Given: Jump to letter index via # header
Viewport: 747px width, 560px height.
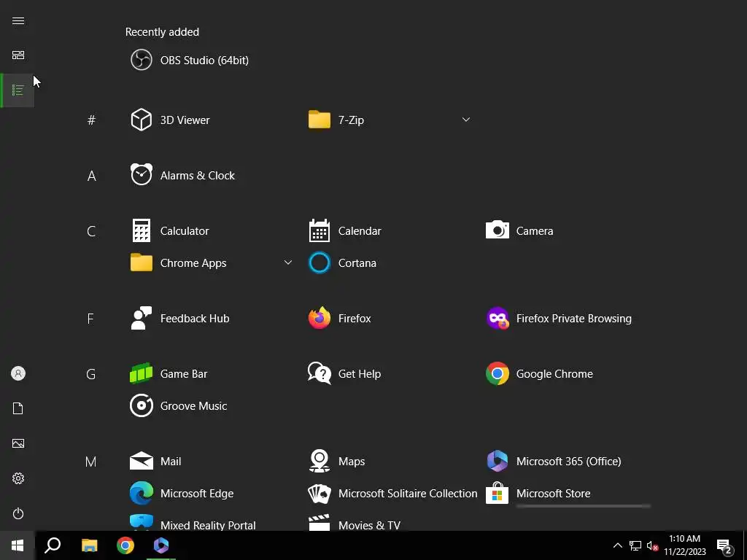Looking at the screenshot, I should 91,120.
